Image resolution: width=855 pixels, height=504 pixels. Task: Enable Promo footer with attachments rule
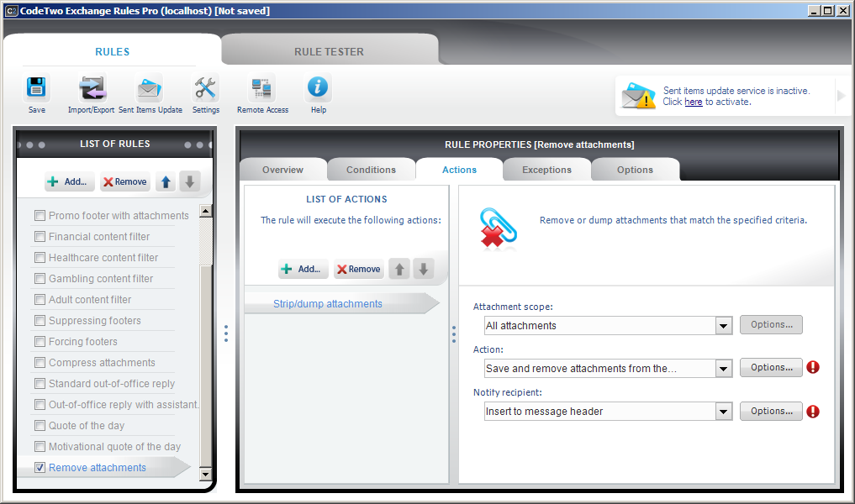40,215
